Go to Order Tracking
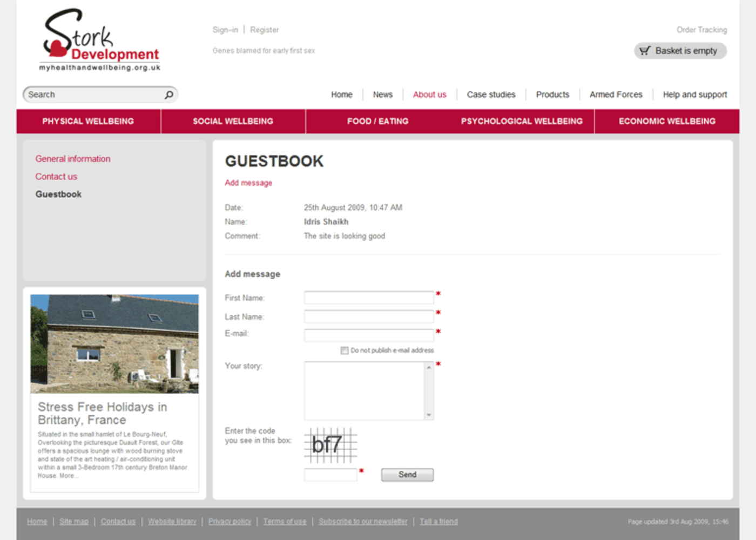The height and width of the screenshot is (540, 756). (701, 30)
